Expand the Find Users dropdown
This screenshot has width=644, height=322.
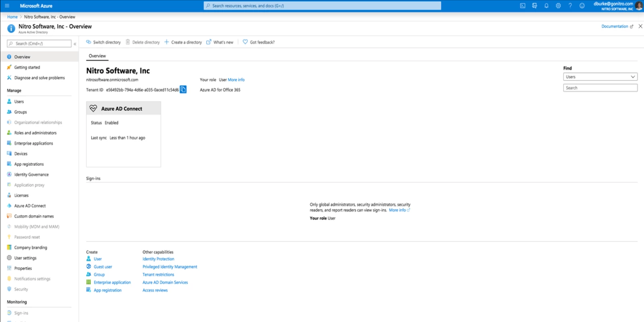click(600, 77)
